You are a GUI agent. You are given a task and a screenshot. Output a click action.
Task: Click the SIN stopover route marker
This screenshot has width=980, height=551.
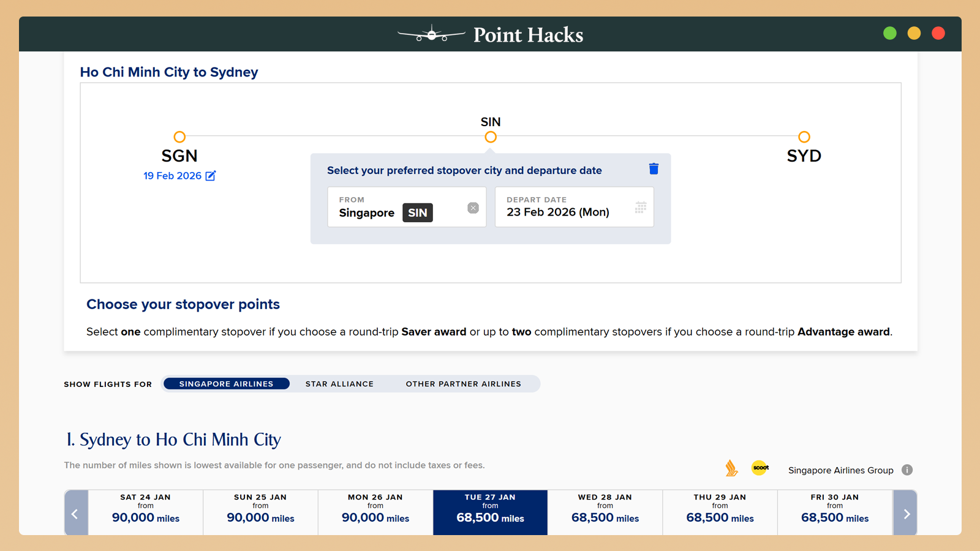[491, 137]
